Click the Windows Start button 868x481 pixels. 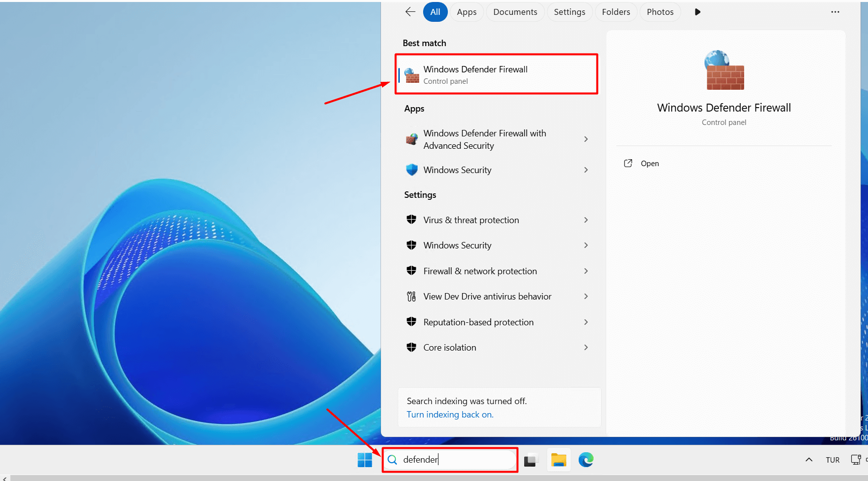365,460
